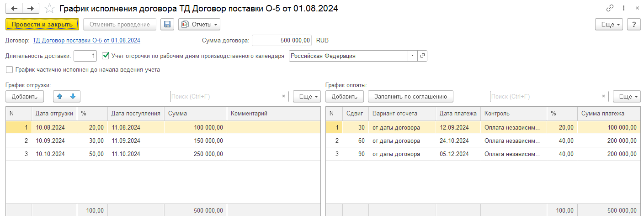Image resolution: width=644 pixels, height=219 pixels.
Task: Enable 'График частично исполнен' checkbox
Action: coord(9,70)
